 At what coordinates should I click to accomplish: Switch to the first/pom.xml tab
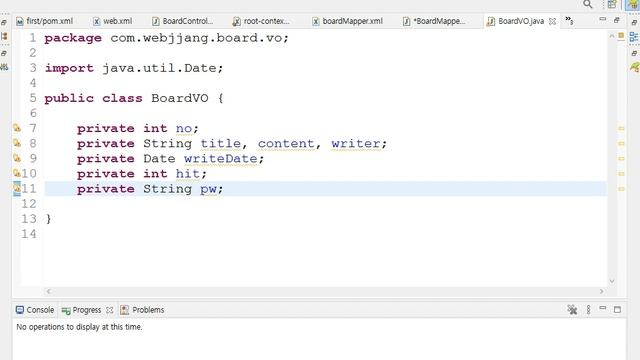pos(44,21)
